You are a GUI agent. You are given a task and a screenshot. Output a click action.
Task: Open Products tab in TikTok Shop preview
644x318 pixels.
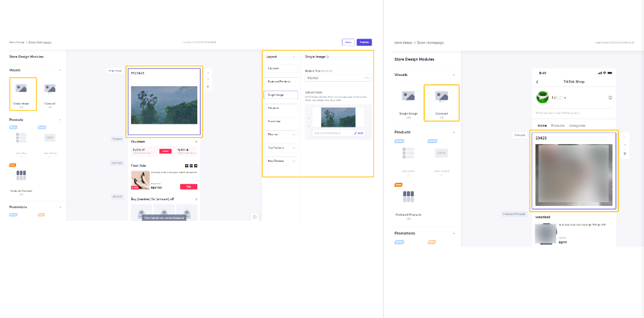click(558, 126)
